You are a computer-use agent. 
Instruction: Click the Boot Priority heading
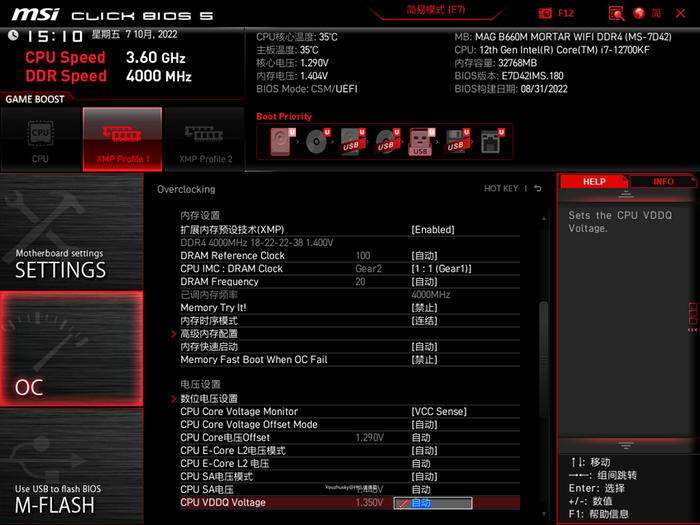(x=284, y=117)
